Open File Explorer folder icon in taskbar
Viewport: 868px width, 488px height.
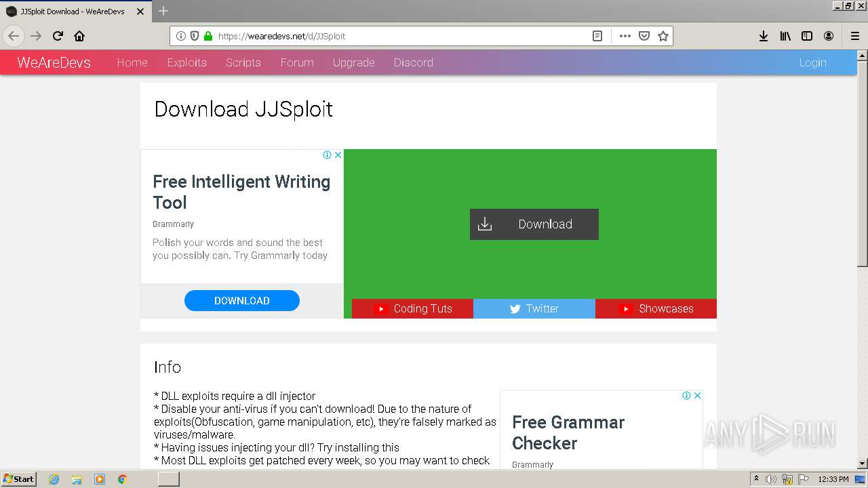click(x=77, y=479)
